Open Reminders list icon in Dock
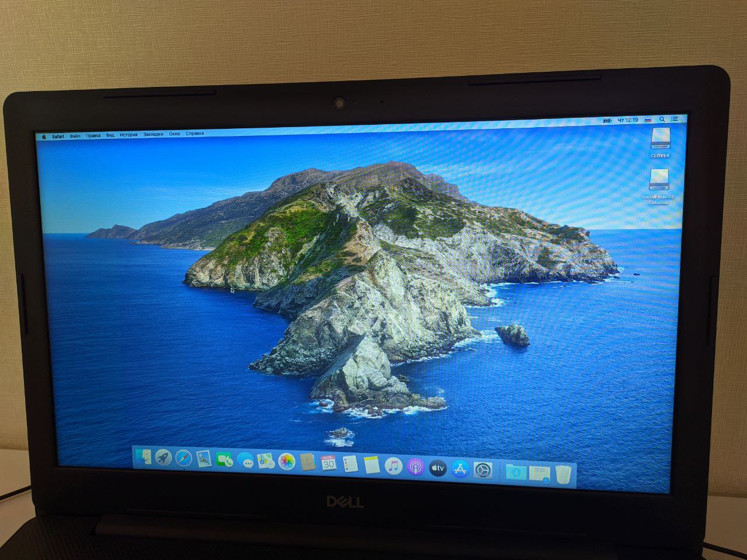The height and width of the screenshot is (560, 747). pos(350,464)
